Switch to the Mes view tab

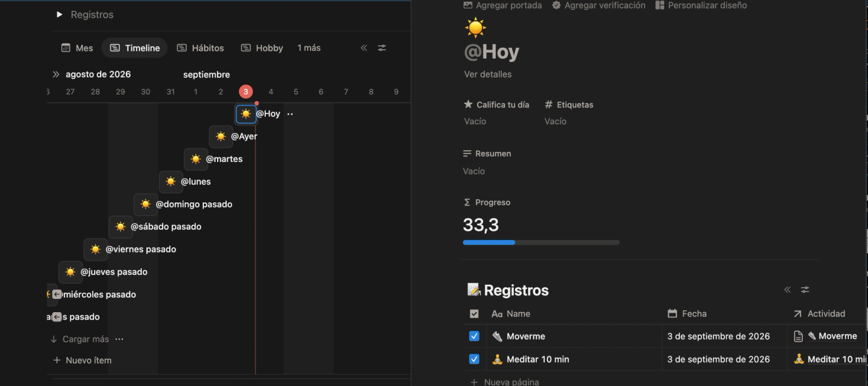(x=77, y=48)
